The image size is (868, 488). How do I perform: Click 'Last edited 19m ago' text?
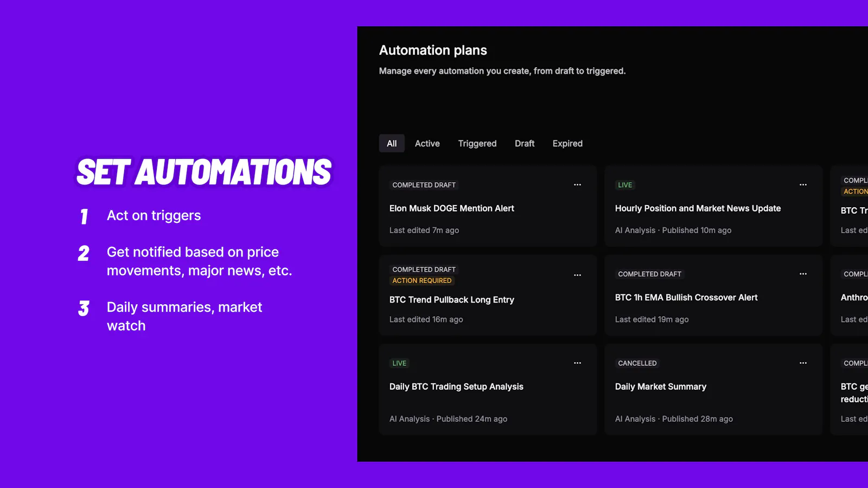click(652, 319)
